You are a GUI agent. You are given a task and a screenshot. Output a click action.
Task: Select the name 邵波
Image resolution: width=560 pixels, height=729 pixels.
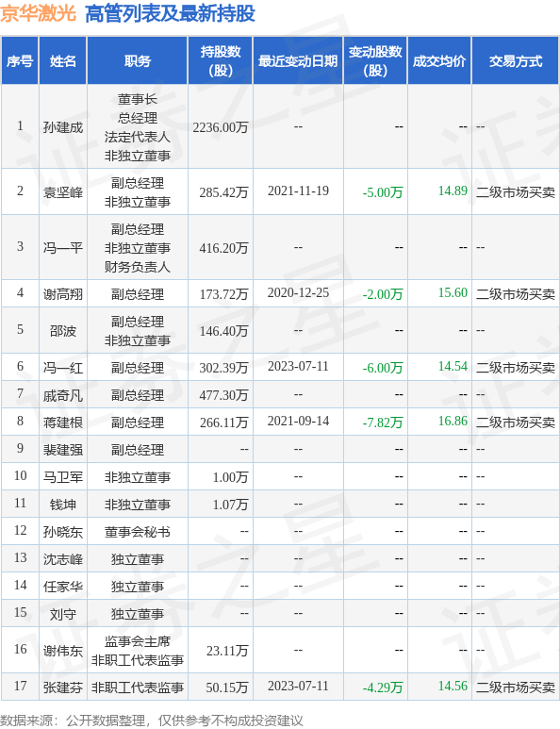point(63,331)
